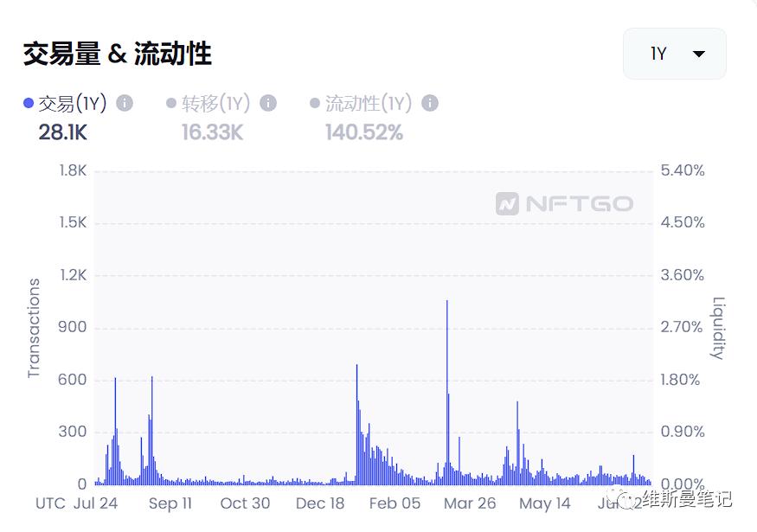The width and height of the screenshot is (757, 532).
Task: Expand the chart period options
Action: click(674, 53)
